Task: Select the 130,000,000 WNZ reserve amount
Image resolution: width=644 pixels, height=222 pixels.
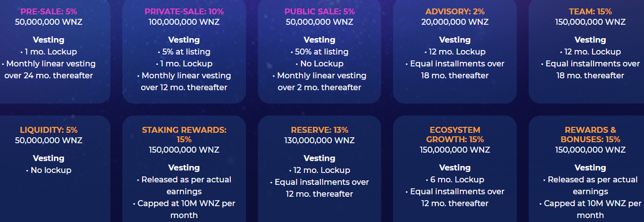Action: (319, 140)
